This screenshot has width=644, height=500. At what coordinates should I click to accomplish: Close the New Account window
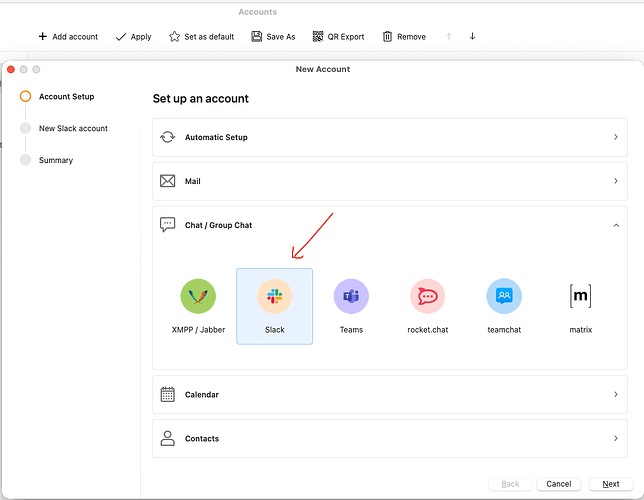click(11, 69)
